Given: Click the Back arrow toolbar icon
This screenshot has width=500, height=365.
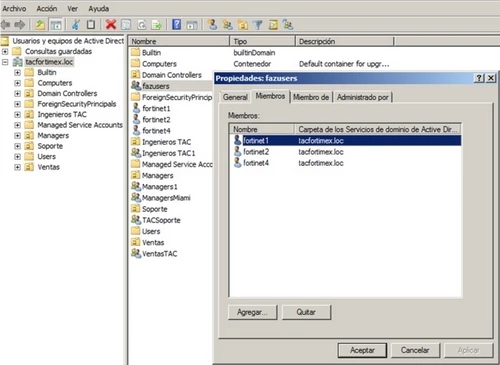Looking at the screenshot, I should [x=6, y=24].
